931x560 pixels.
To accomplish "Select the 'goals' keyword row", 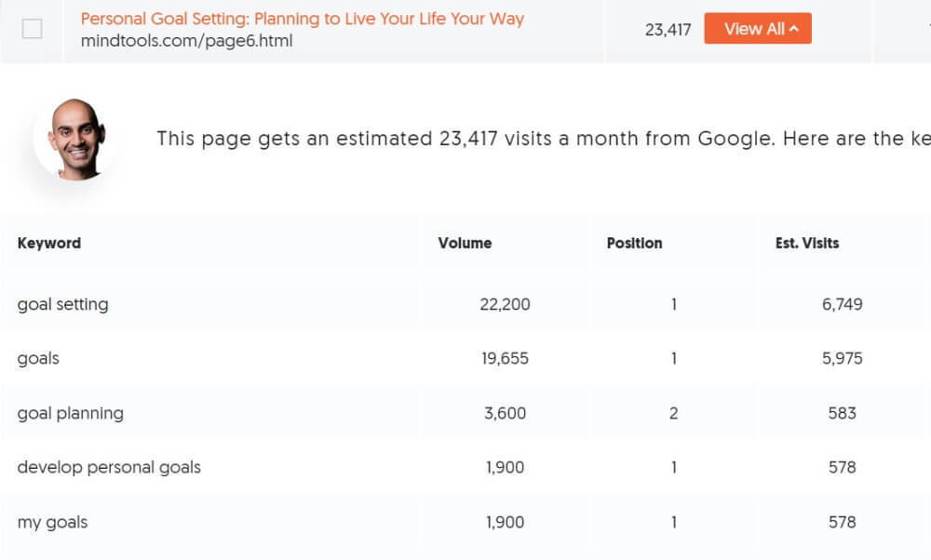I will coord(38,358).
